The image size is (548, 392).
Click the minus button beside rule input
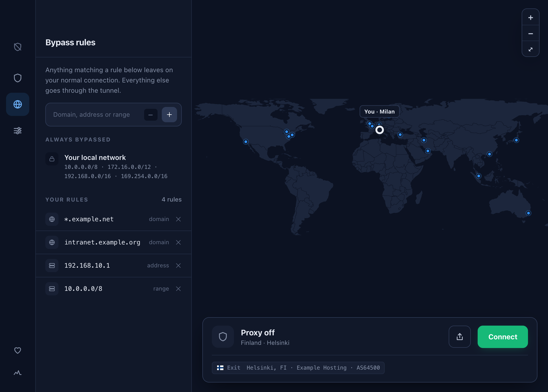click(x=151, y=115)
